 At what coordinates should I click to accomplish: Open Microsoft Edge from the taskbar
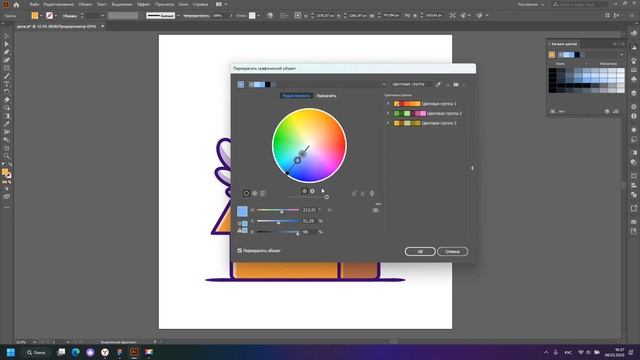pos(76,352)
